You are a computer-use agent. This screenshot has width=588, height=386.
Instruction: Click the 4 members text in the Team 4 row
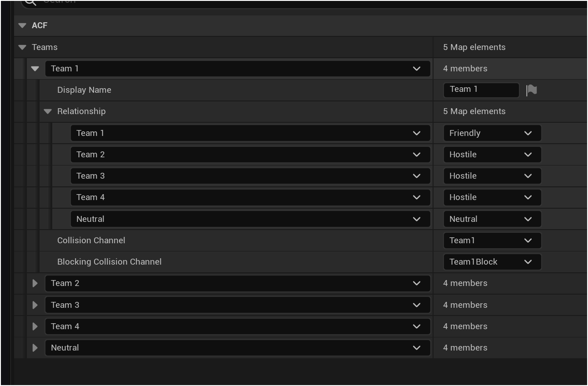tap(465, 326)
